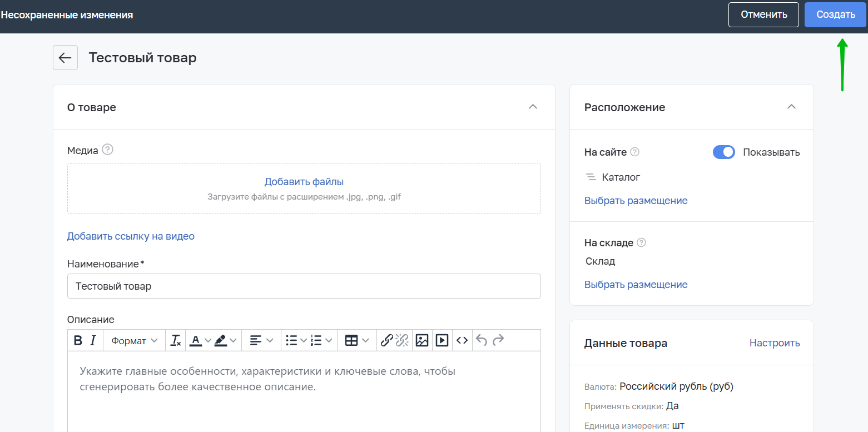
Task: Insert an image into the description
Action: click(421, 340)
